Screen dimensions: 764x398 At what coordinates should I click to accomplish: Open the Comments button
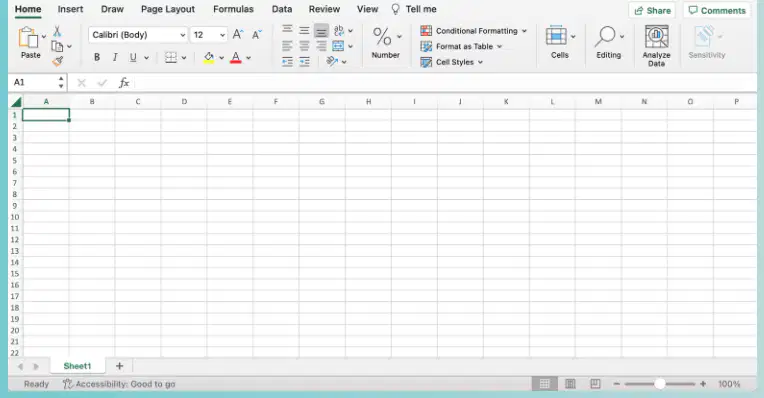pos(717,10)
